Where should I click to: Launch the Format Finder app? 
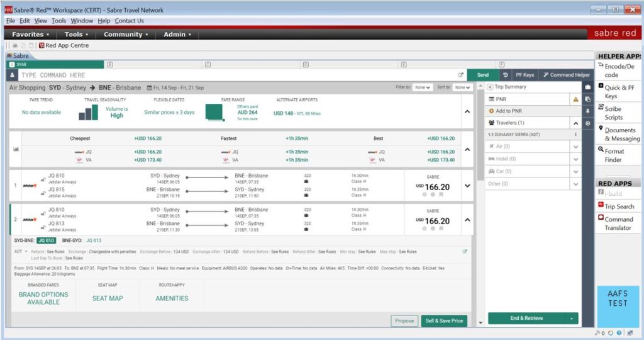(x=611, y=156)
